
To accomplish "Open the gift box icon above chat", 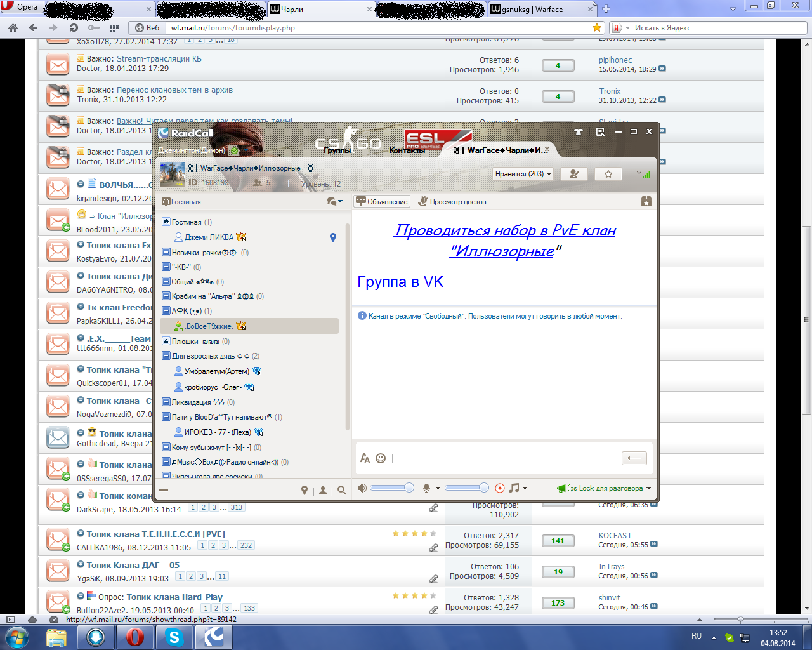I will (x=646, y=201).
